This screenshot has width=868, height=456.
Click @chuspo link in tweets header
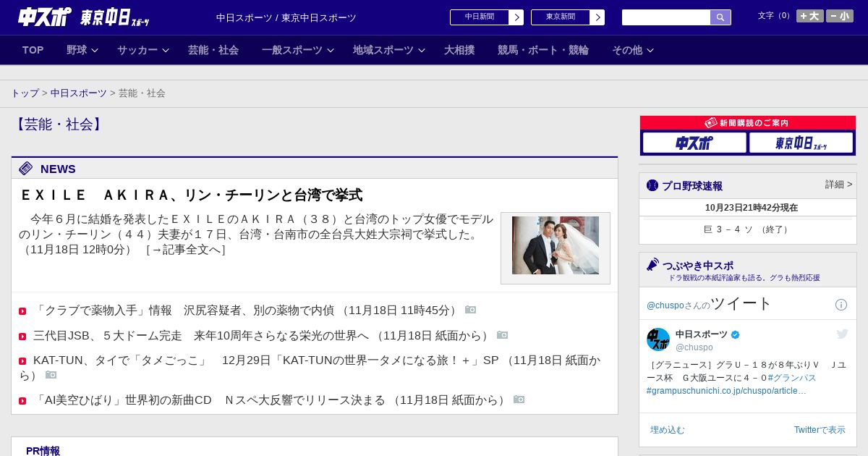(665, 305)
